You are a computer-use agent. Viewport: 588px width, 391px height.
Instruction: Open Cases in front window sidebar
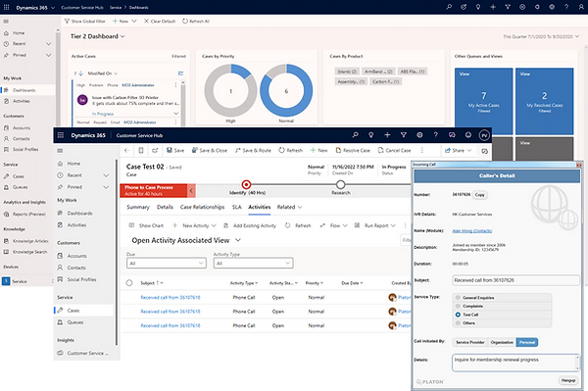(73, 311)
